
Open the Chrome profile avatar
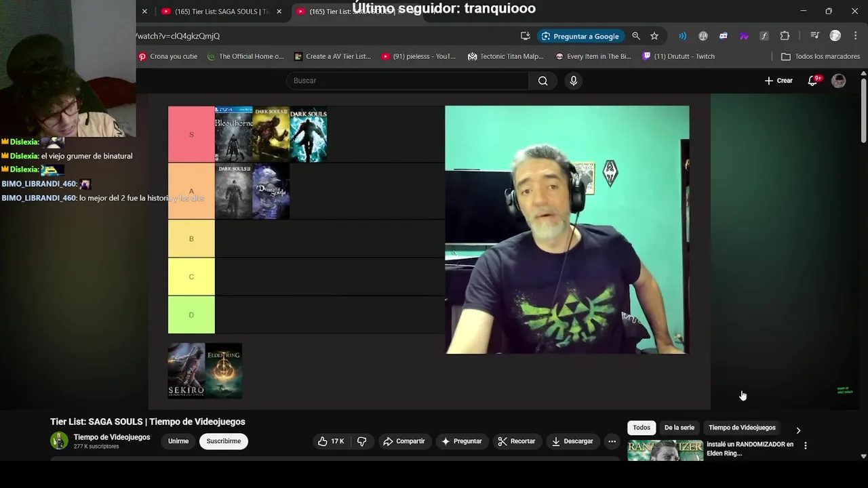(x=835, y=36)
